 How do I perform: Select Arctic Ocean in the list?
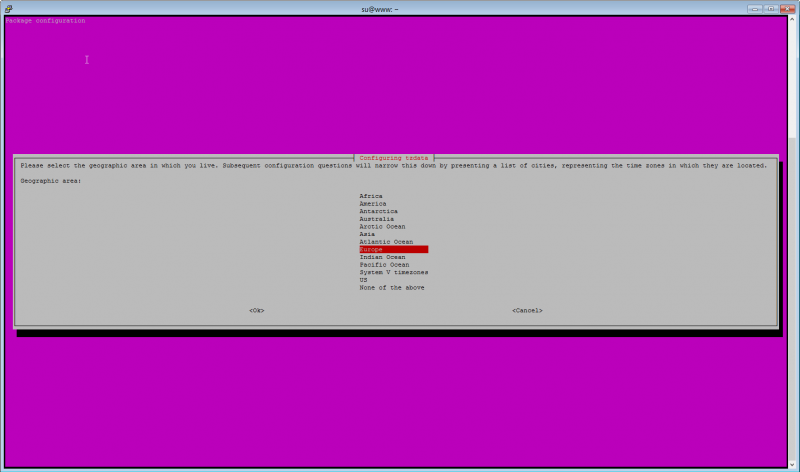(x=382, y=227)
